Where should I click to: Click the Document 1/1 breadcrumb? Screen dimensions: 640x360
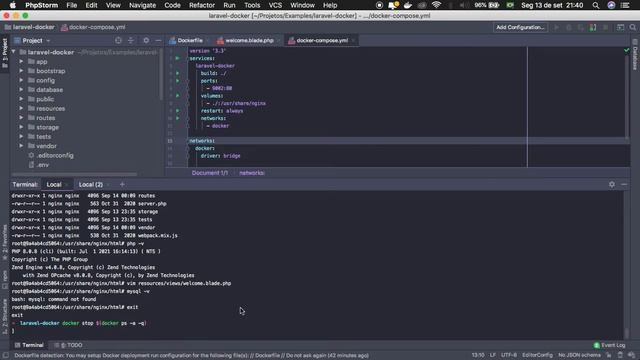(x=210, y=173)
